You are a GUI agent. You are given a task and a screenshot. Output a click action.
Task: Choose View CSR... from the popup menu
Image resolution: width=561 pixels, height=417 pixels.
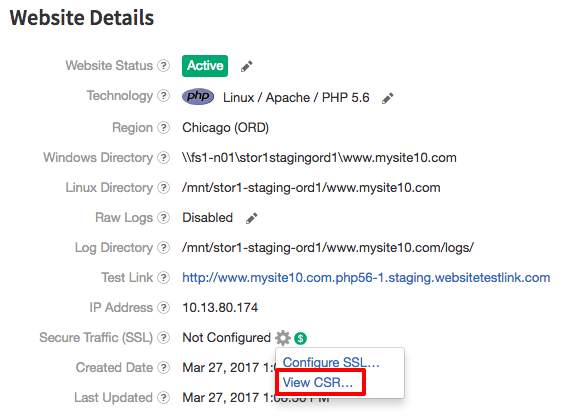click(x=318, y=383)
